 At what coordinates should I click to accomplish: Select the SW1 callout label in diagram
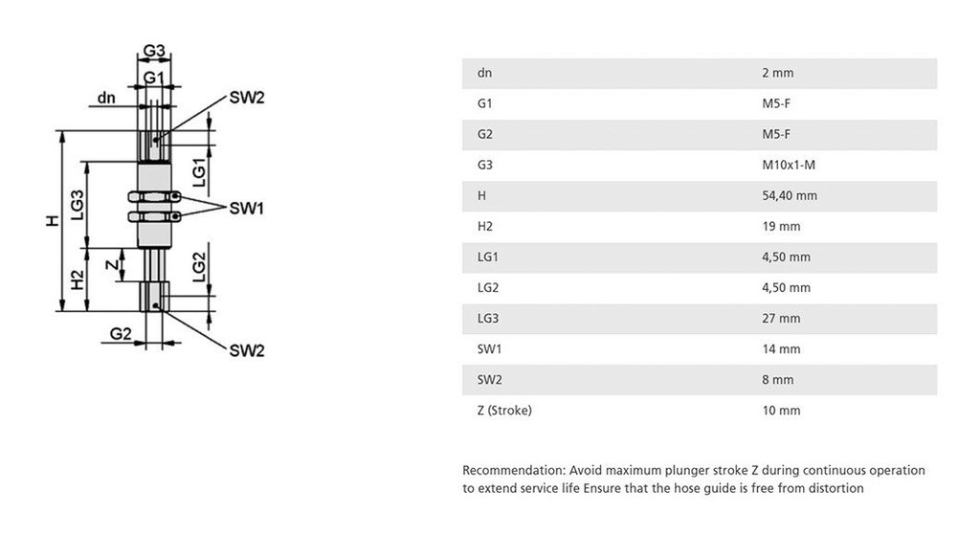click(246, 208)
